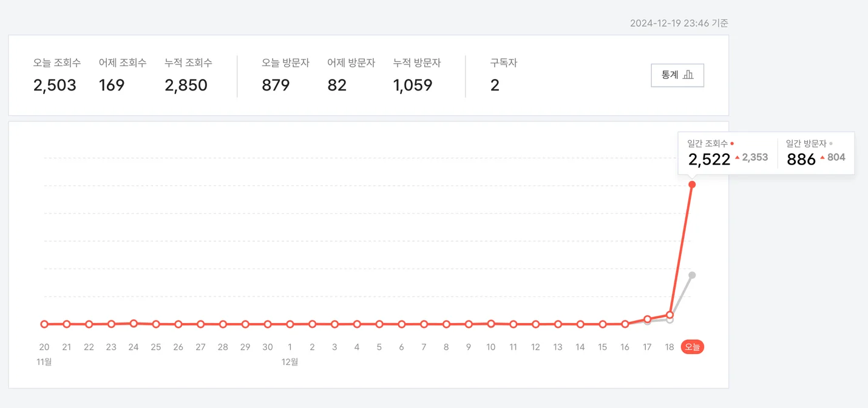This screenshot has height=408, width=868.
Task: Select the data point for day 18
Action: tap(670, 315)
